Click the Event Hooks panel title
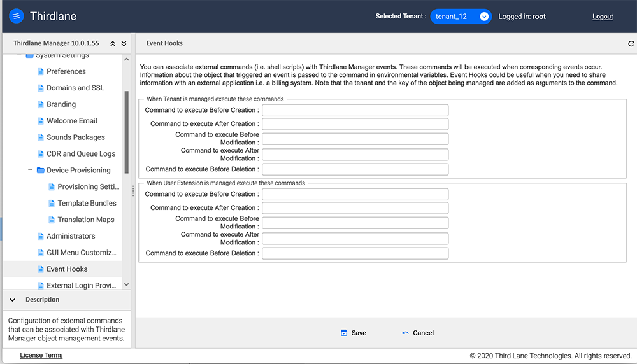The image size is (637, 364). 164,43
